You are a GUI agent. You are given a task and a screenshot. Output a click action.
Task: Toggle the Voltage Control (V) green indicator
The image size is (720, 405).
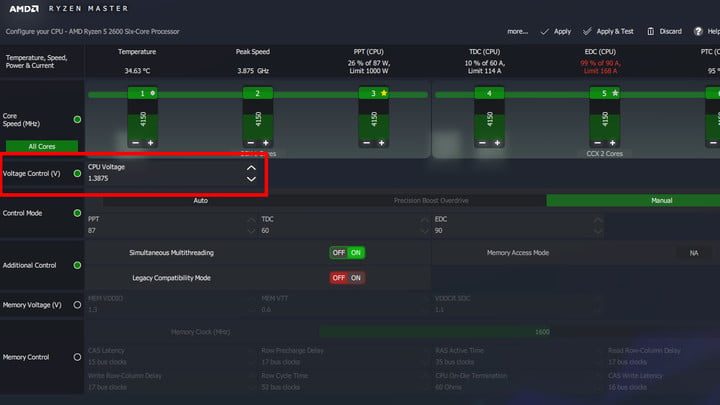click(77, 174)
